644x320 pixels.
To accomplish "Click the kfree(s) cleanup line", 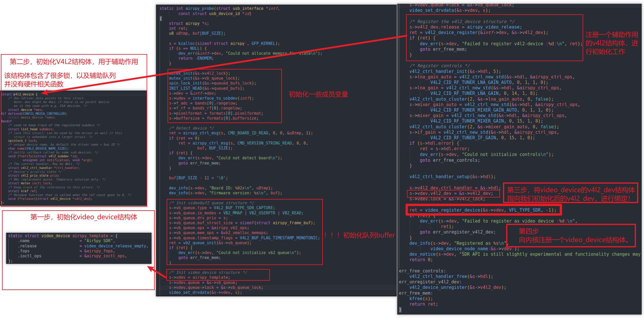I will (x=421, y=298).
